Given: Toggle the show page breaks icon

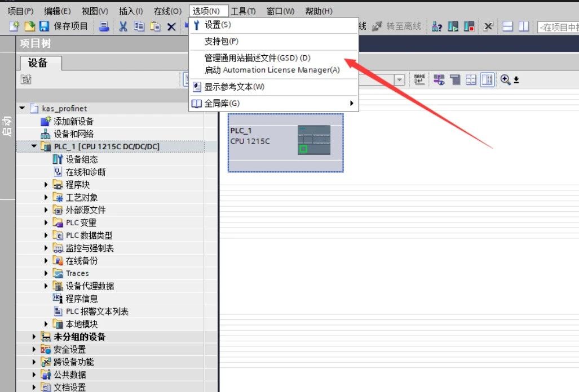Looking at the screenshot, I should [x=471, y=80].
